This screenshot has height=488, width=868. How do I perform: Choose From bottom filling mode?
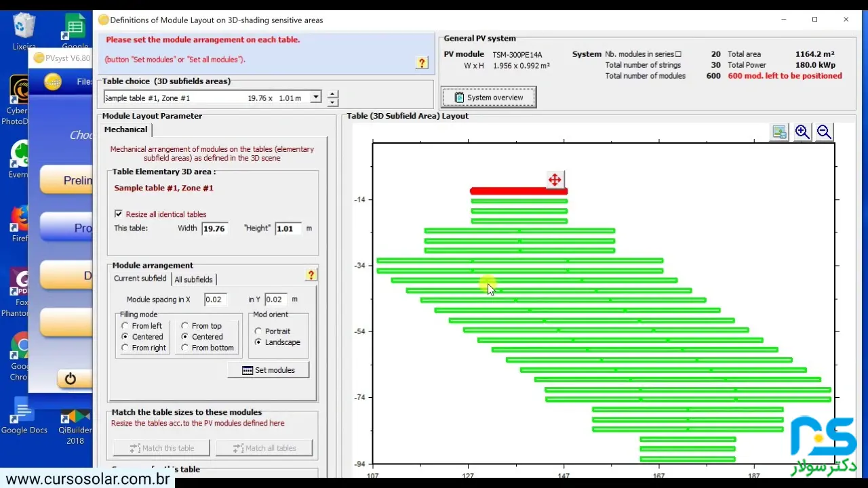tap(184, 348)
